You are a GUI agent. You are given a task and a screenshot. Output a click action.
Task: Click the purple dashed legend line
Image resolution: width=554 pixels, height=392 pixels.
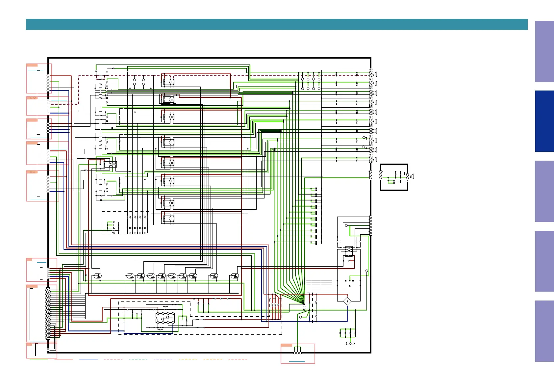tap(163, 359)
